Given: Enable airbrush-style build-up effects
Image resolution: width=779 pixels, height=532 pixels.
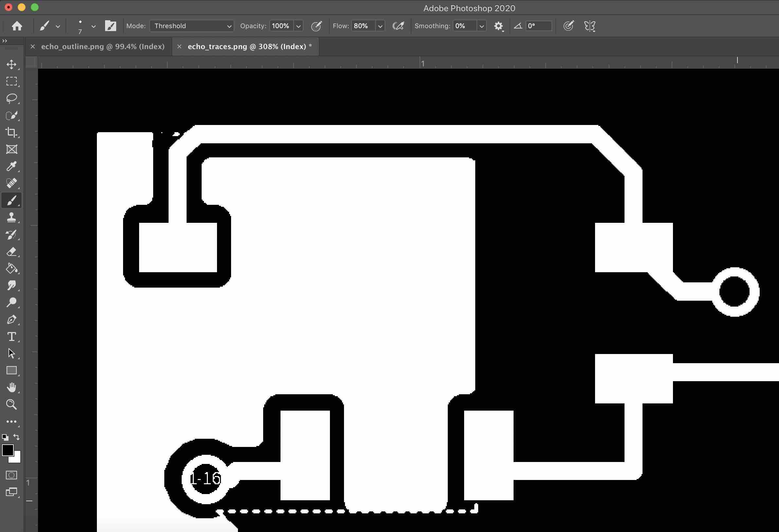Looking at the screenshot, I should [398, 26].
